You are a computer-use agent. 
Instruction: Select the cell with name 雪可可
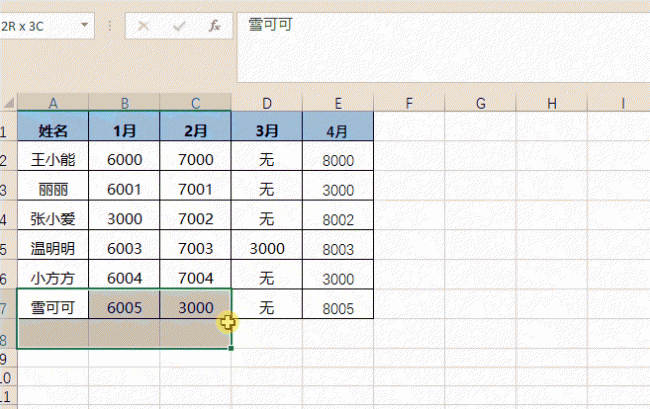[53, 304]
